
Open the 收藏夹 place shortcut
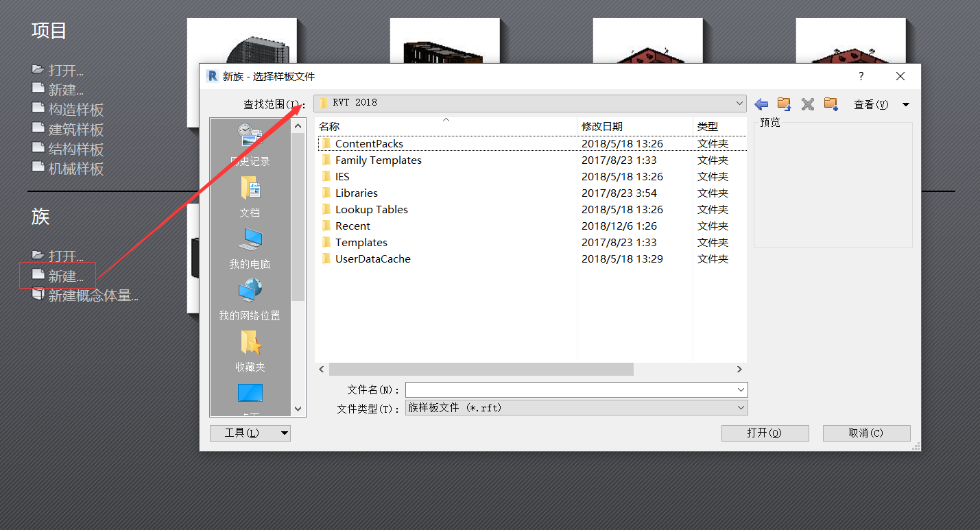(x=250, y=351)
